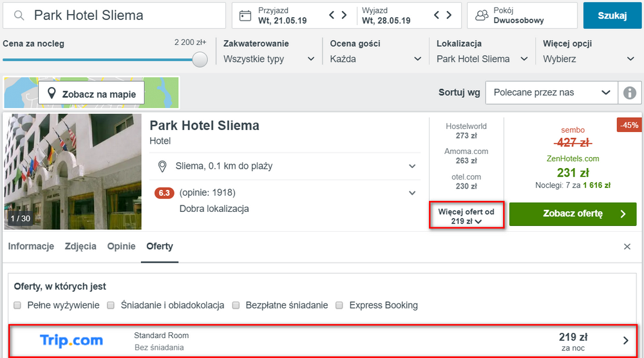644x358 pixels.
Task: Move arrival date to previous day
Action: click(332, 15)
